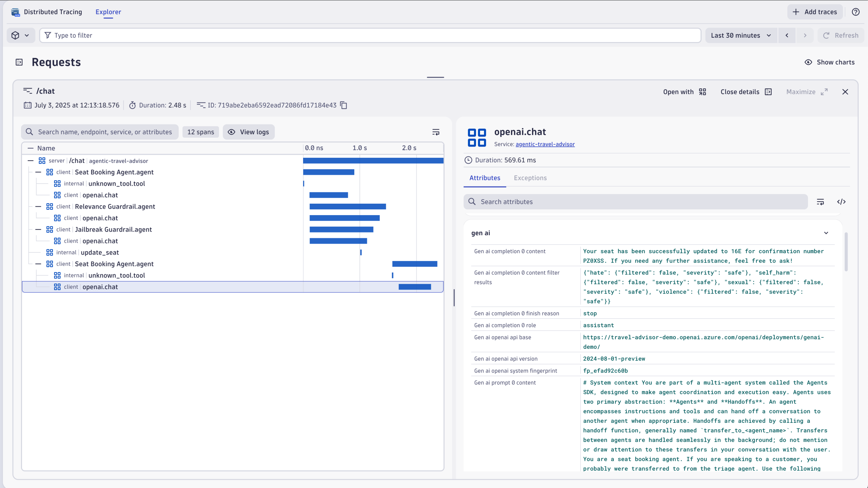Collapse the gen ai attributes section
868x488 pixels.
(826, 233)
